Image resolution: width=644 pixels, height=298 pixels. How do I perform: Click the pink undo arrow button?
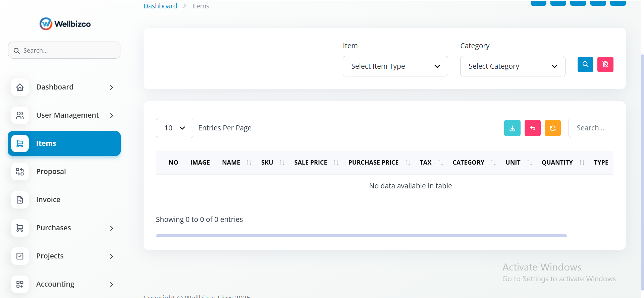(533, 128)
